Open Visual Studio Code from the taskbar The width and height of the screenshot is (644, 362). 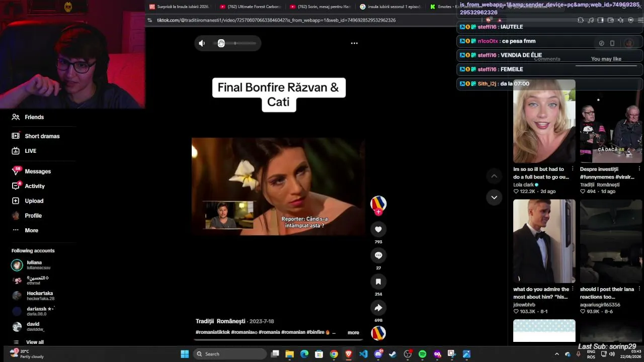tap(363, 354)
